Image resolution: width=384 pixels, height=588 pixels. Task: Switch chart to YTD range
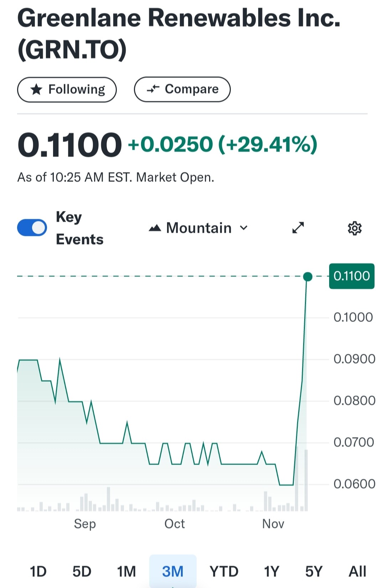click(224, 571)
